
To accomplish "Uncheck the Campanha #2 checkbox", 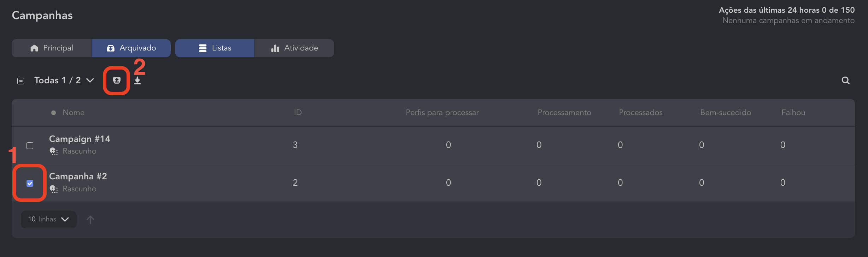I will [x=30, y=183].
